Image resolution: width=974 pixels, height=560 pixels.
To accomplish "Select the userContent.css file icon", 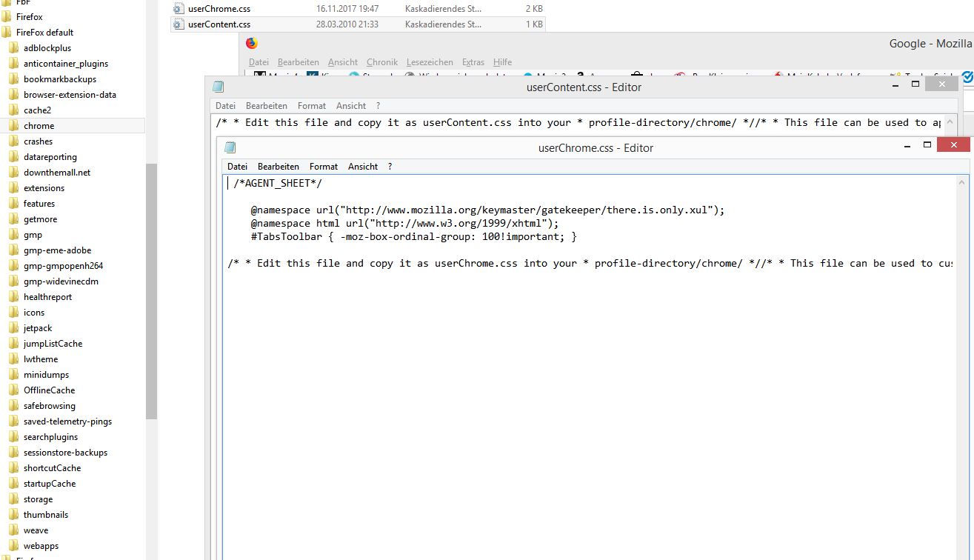I will [178, 24].
